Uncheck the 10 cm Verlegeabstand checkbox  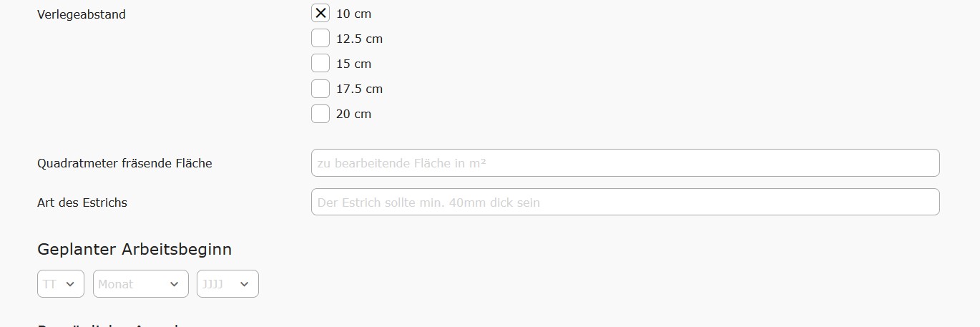tap(320, 14)
